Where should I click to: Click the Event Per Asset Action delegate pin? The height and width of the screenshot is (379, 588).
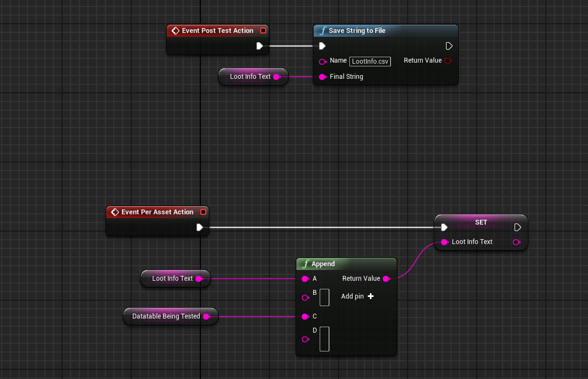pos(203,212)
